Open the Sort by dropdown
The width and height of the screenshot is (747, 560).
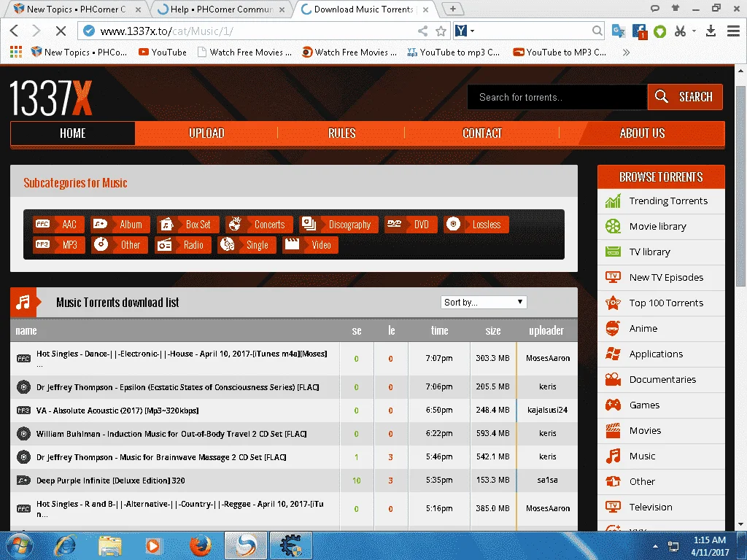[484, 303]
